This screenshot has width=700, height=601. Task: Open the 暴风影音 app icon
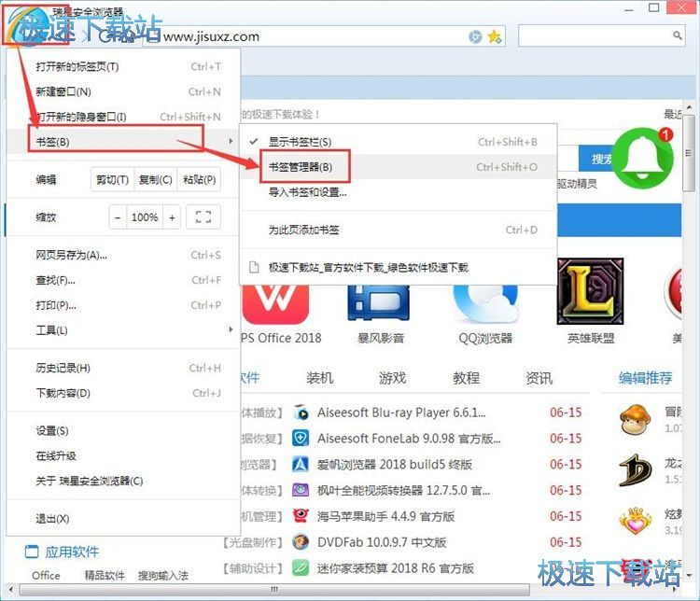coord(379,302)
